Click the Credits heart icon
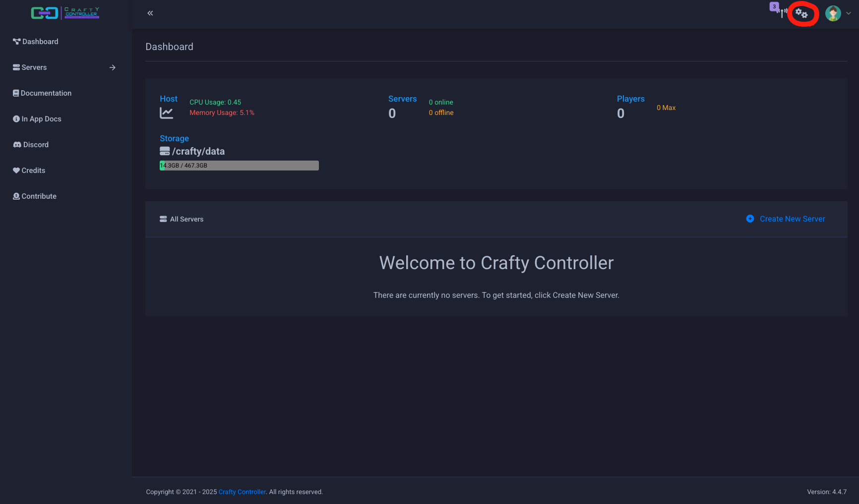Image resolution: width=859 pixels, height=504 pixels. coord(16,170)
